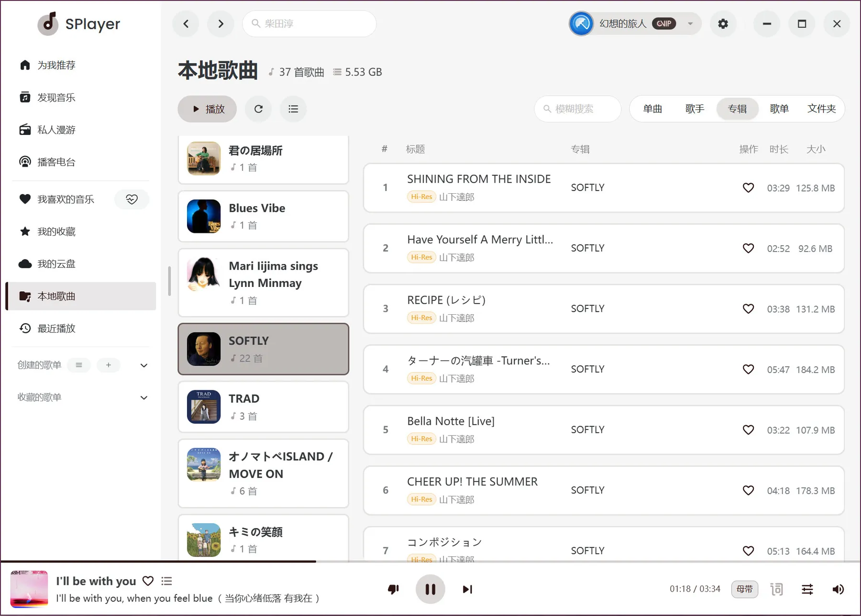Start heartbeat mode next to liked music
The height and width of the screenshot is (616, 861).
(x=132, y=199)
